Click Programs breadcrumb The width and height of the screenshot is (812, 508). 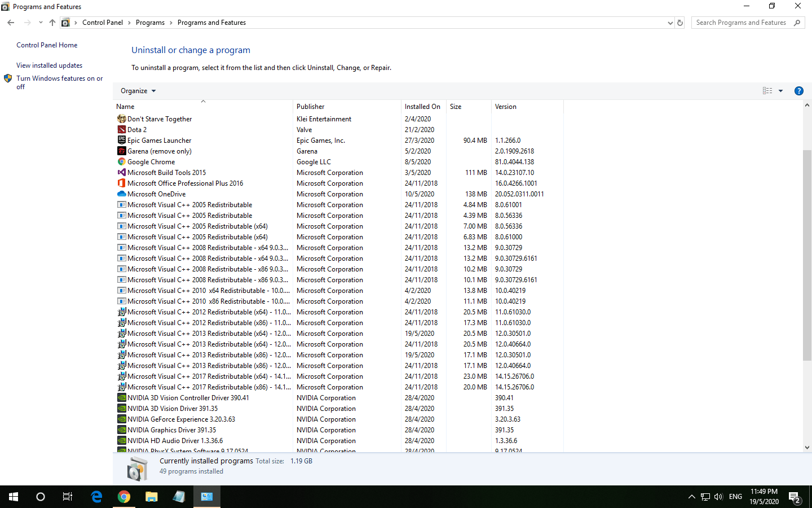pyautogui.click(x=150, y=23)
